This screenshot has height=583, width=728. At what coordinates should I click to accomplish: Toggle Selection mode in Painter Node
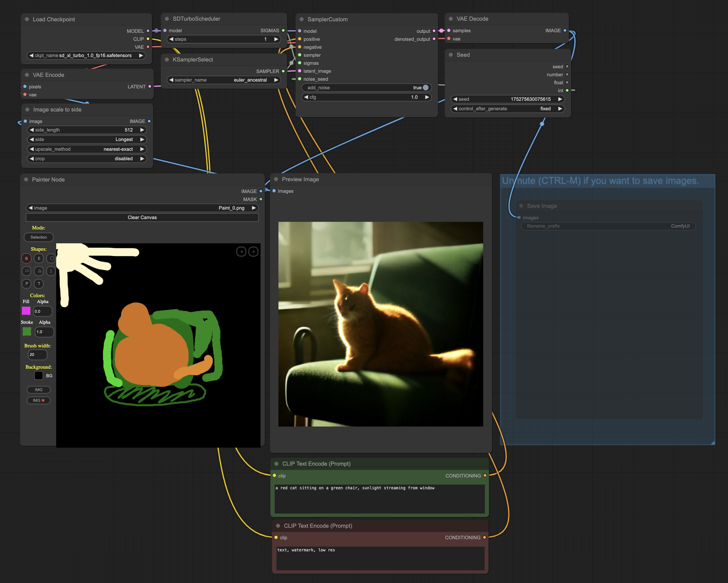tap(38, 237)
